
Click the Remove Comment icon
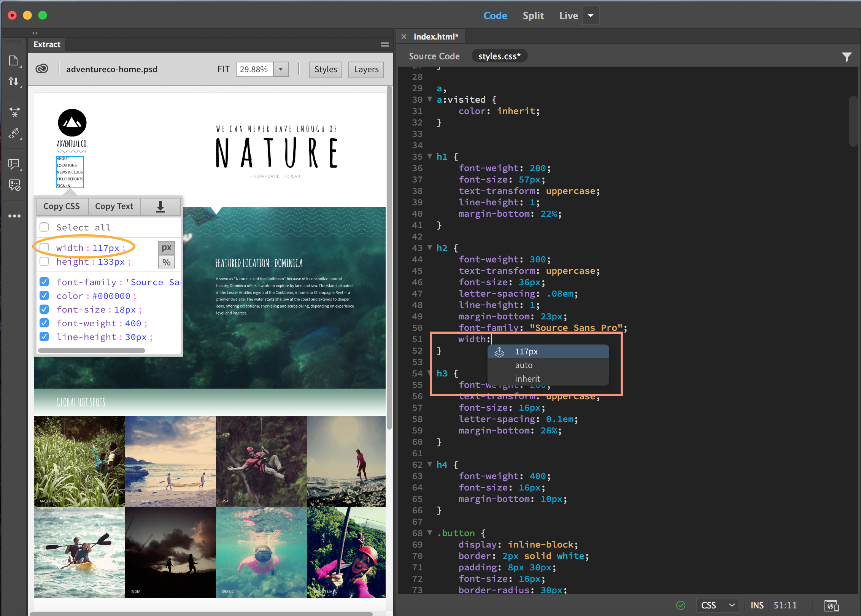pyautogui.click(x=14, y=185)
